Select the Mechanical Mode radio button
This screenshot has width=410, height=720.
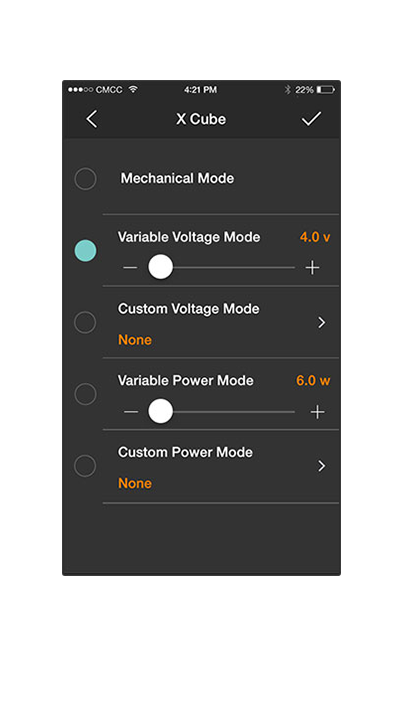pyautogui.click(x=85, y=179)
